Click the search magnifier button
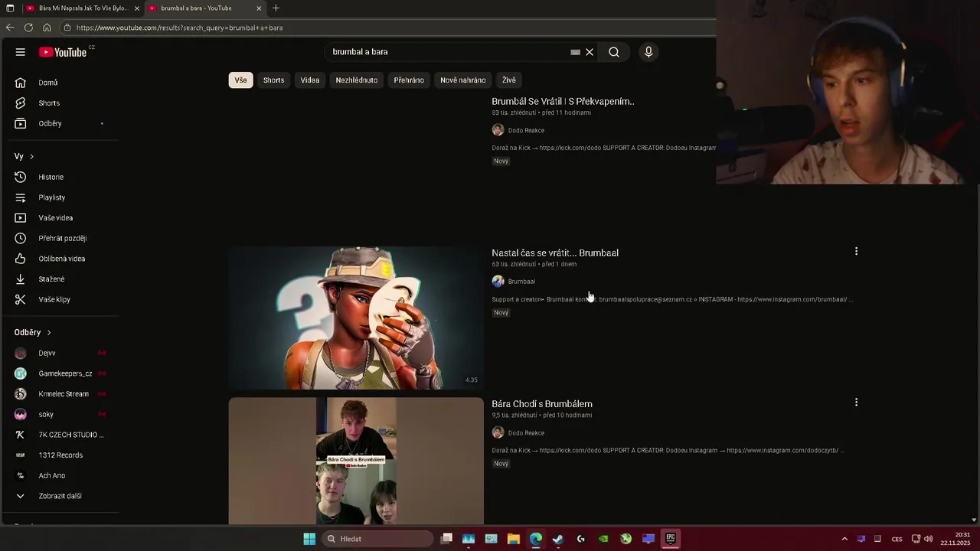Viewport: 980px width, 551px height. click(x=614, y=52)
